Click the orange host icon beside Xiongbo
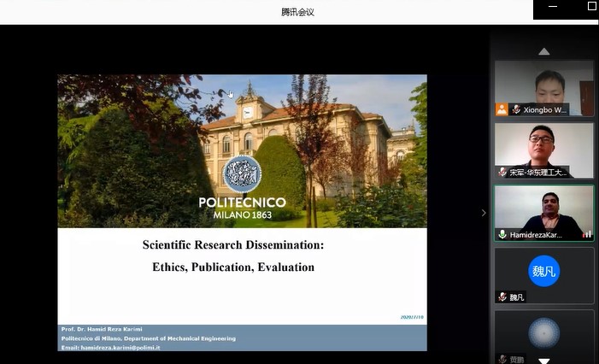 (502, 109)
